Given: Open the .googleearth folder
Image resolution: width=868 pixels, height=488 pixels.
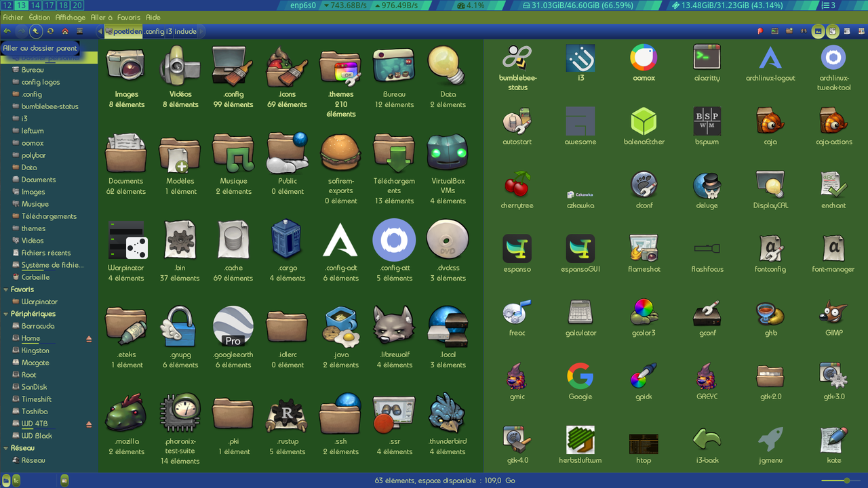Looking at the screenshot, I should [233, 338].
